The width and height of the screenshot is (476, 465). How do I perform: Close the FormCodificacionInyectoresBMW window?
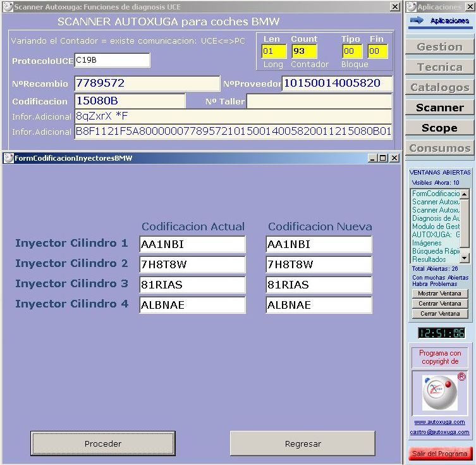click(394, 158)
